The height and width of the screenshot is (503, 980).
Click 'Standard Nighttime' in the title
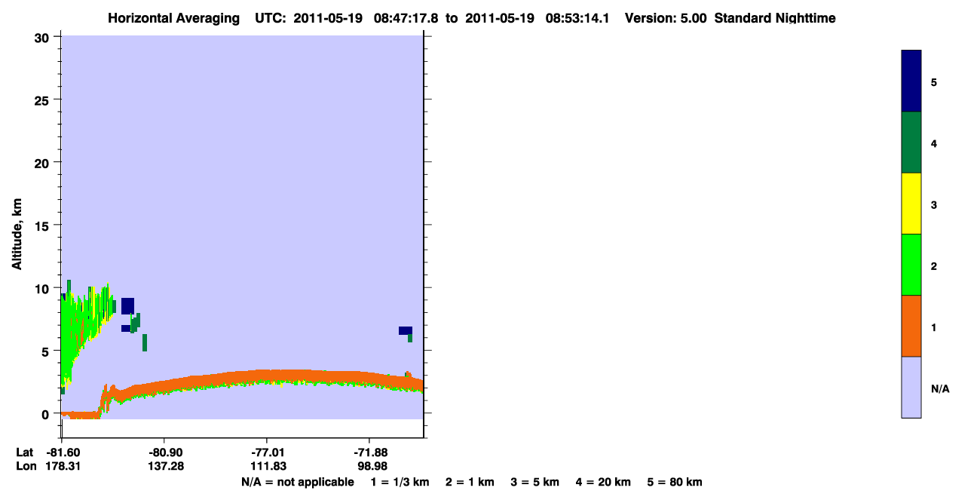pyautogui.click(x=775, y=18)
